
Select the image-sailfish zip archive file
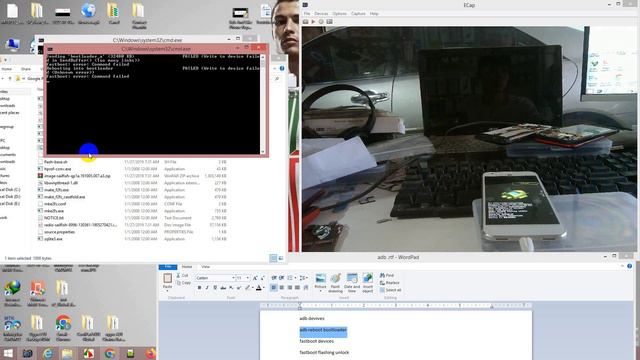77,176
